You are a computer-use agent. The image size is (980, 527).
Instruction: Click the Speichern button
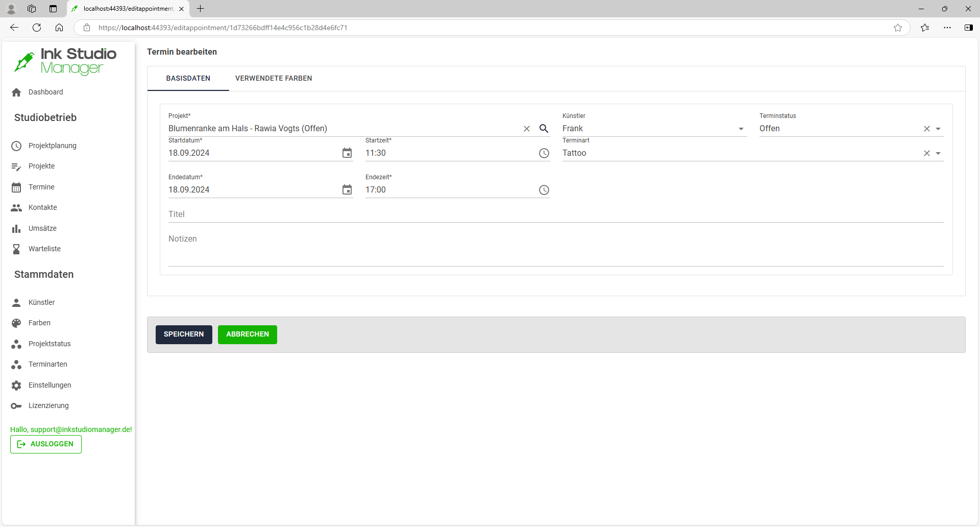tap(184, 334)
